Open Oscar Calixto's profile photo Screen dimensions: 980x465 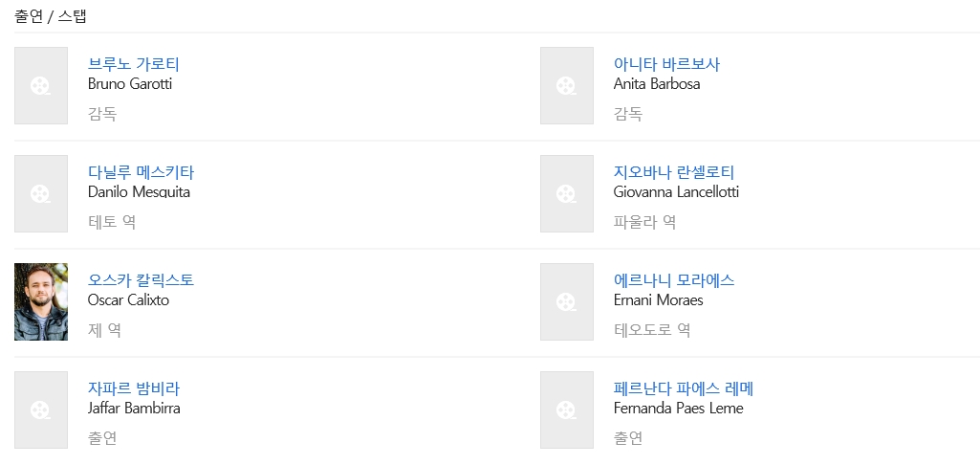pyautogui.click(x=41, y=302)
